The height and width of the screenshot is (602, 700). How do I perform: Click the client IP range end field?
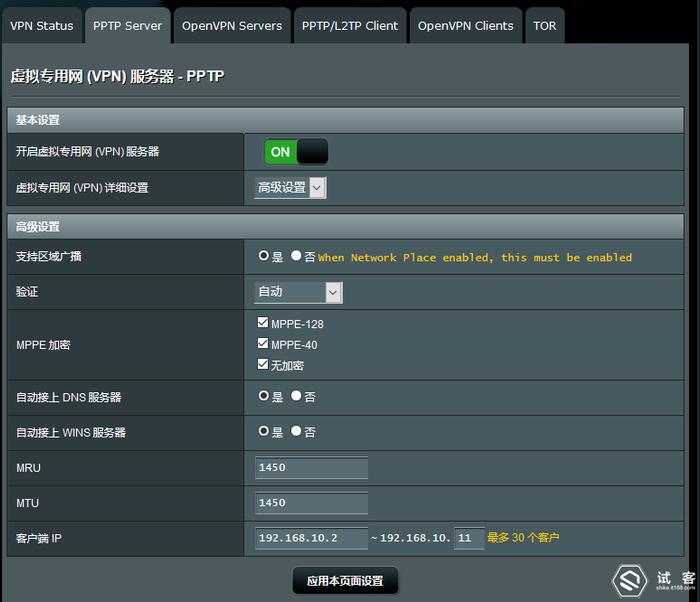click(469, 538)
